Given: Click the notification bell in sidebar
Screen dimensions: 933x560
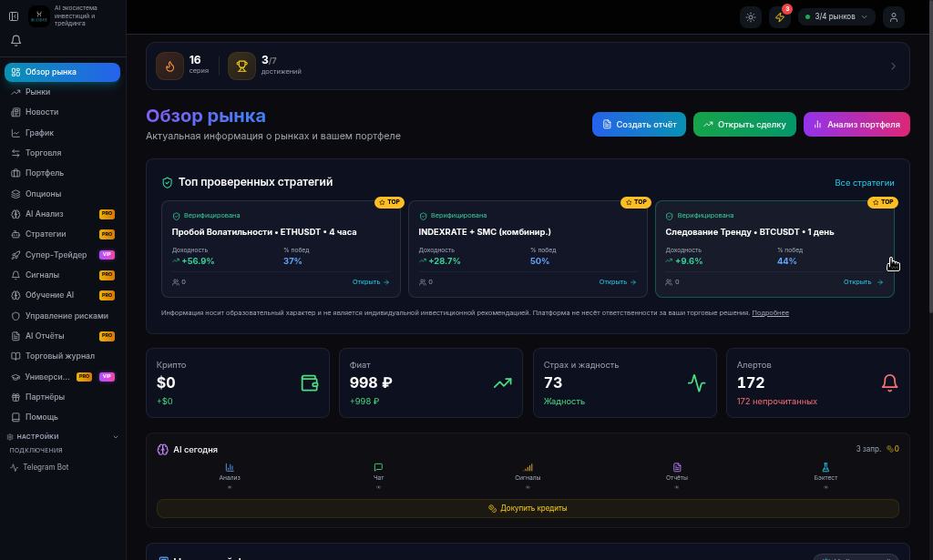Looking at the screenshot, I should (x=16, y=40).
